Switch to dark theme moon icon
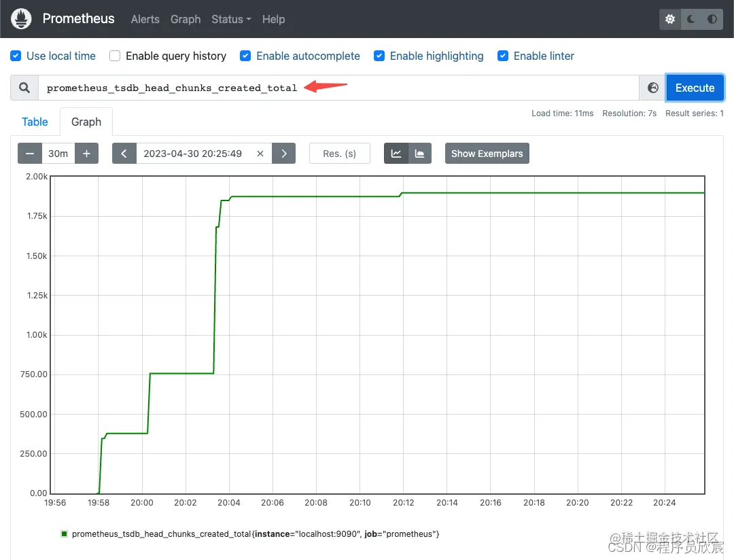Image resolution: width=734 pixels, height=560 pixels. click(x=691, y=19)
